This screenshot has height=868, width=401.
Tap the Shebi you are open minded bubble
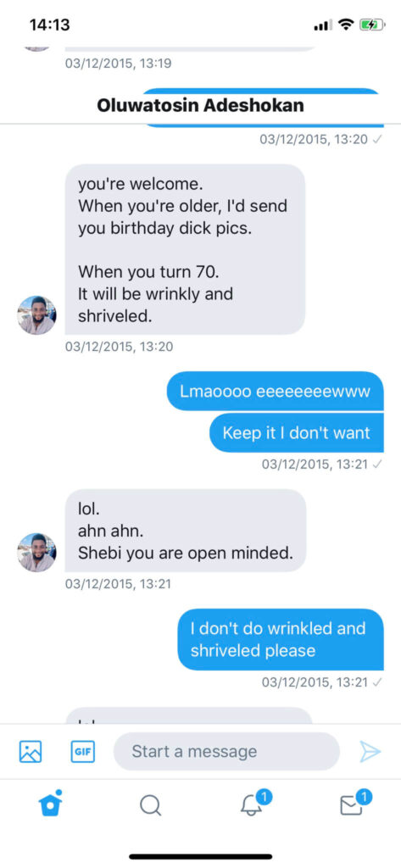tap(186, 531)
